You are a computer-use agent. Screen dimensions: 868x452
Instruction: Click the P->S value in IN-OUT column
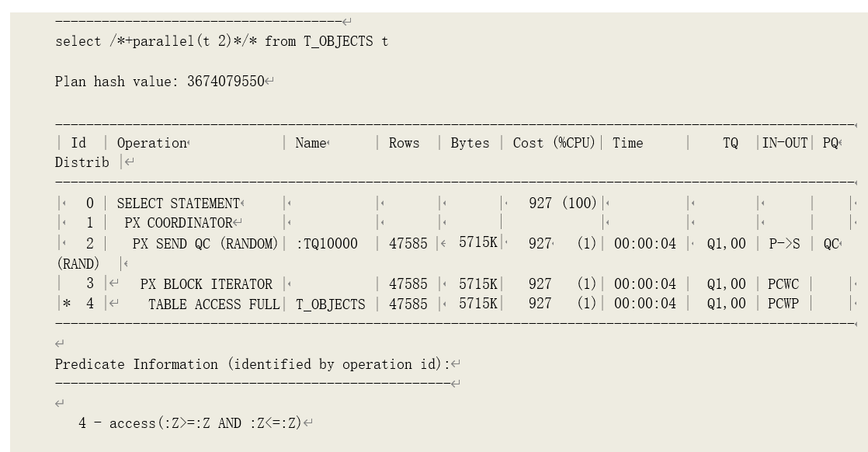[x=783, y=244]
